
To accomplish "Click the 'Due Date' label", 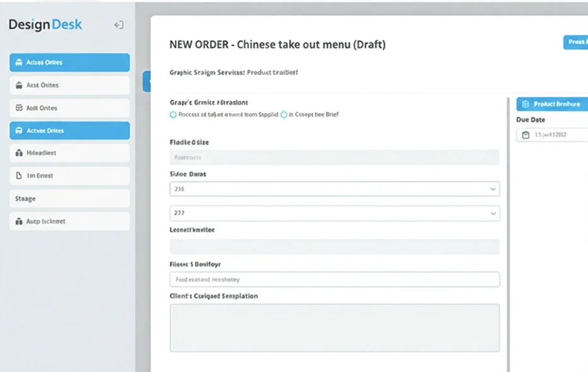I will coord(531,120).
